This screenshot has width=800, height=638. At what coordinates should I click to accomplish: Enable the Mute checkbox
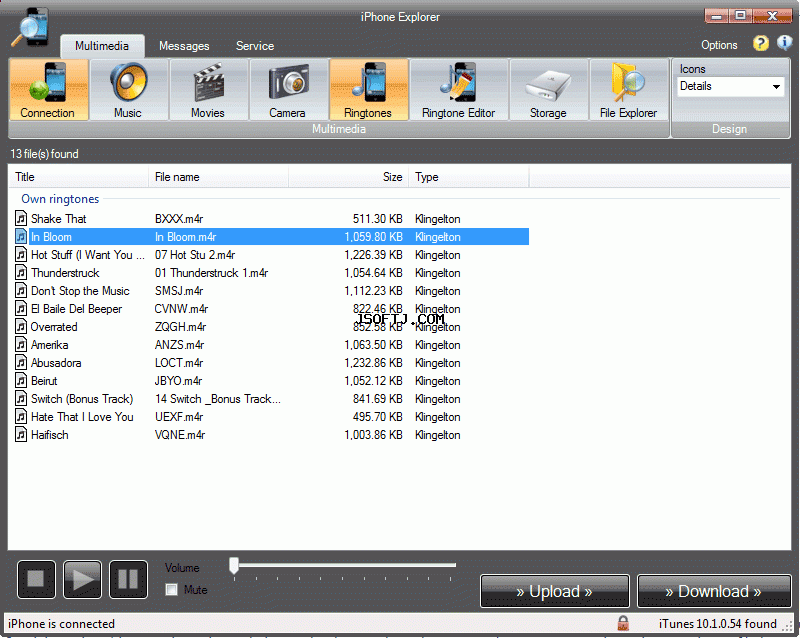171,590
